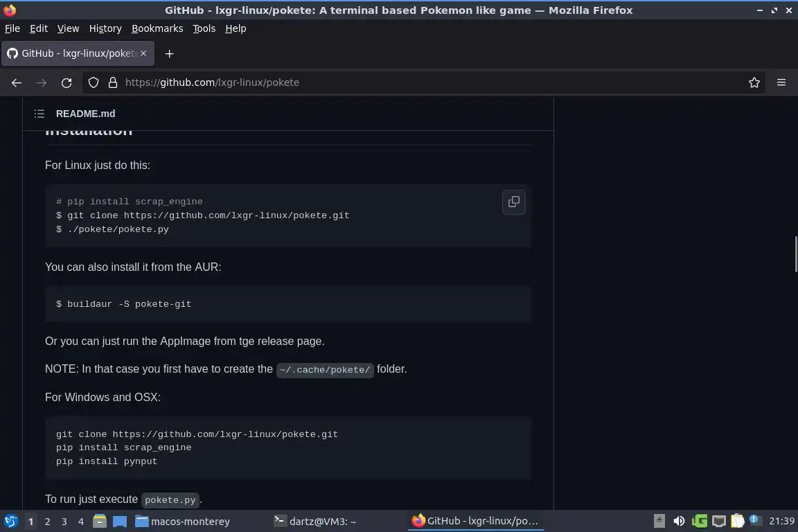
Task: Open the Tools menu
Action: coord(204,28)
